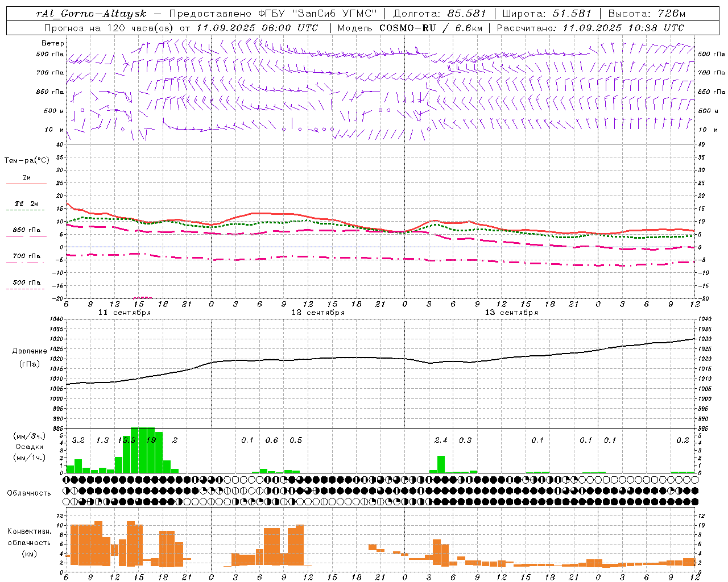Select the 12 сентября date label

pyautogui.click(x=318, y=313)
